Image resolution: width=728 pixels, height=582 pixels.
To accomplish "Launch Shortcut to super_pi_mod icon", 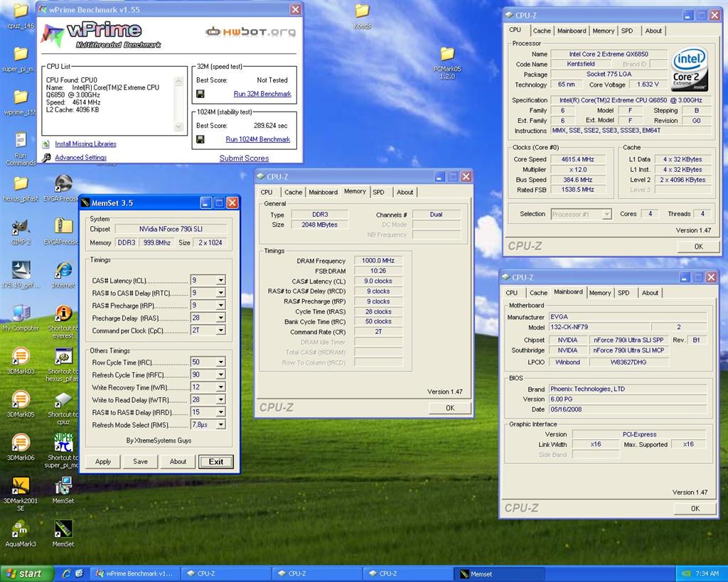I will pyautogui.click(x=63, y=443).
